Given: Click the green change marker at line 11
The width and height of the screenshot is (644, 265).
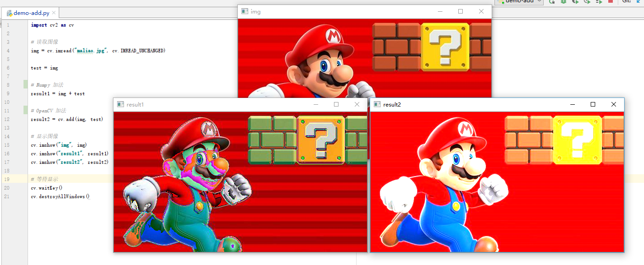Looking at the screenshot, I should pos(25,111).
